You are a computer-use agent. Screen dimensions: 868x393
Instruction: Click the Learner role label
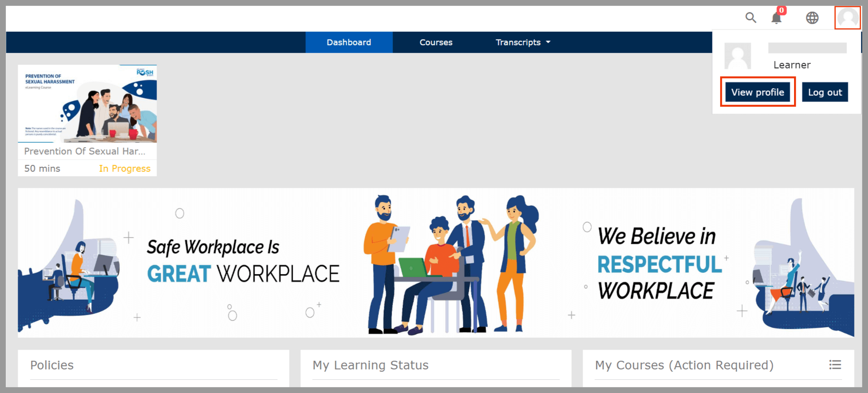click(x=792, y=65)
